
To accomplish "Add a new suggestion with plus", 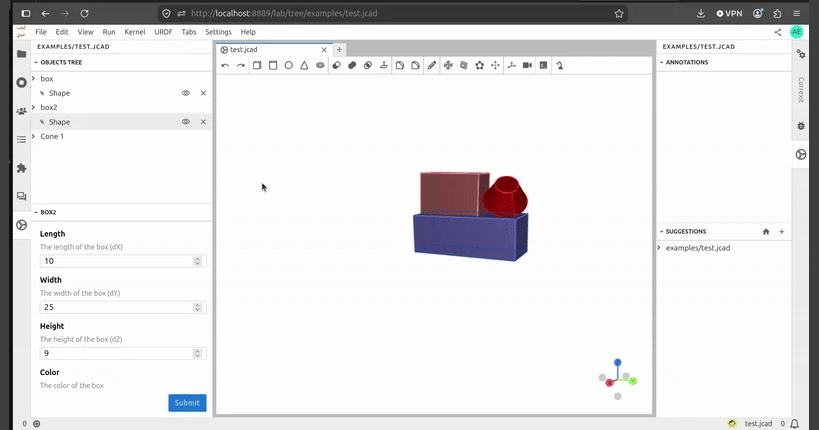I will coord(781,231).
